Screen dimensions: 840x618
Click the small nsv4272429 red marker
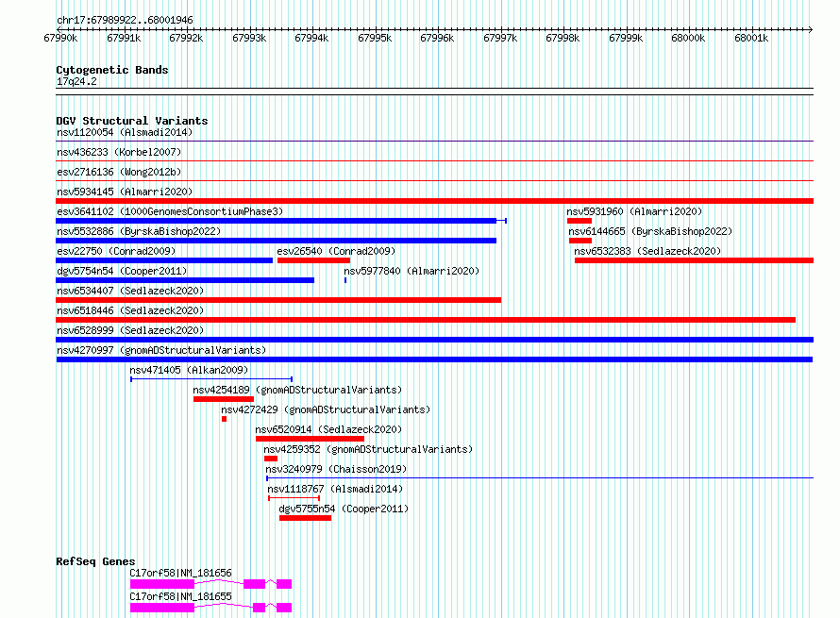(224, 419)
